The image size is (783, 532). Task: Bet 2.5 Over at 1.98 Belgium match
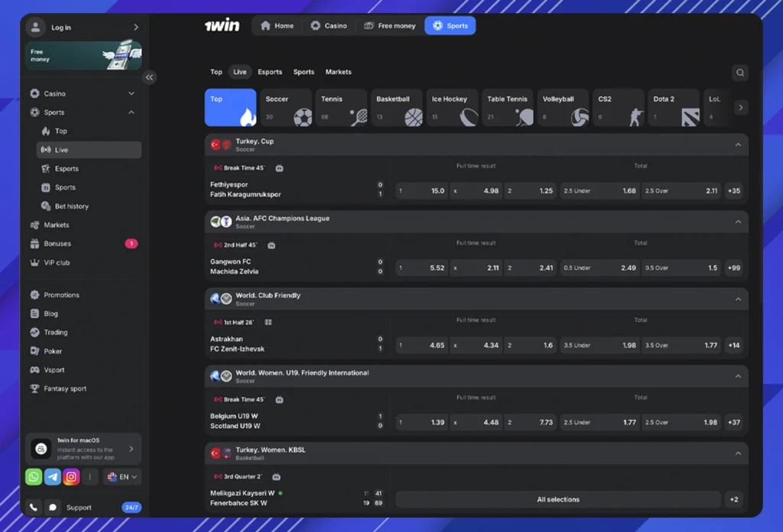[x=681, y=422]
